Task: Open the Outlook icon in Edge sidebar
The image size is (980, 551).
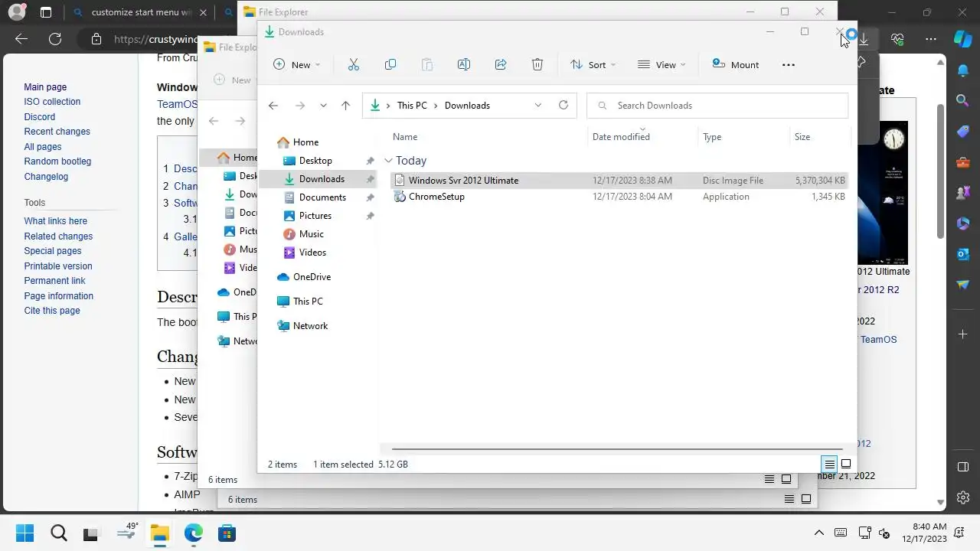Action: (x=963, y=254)
